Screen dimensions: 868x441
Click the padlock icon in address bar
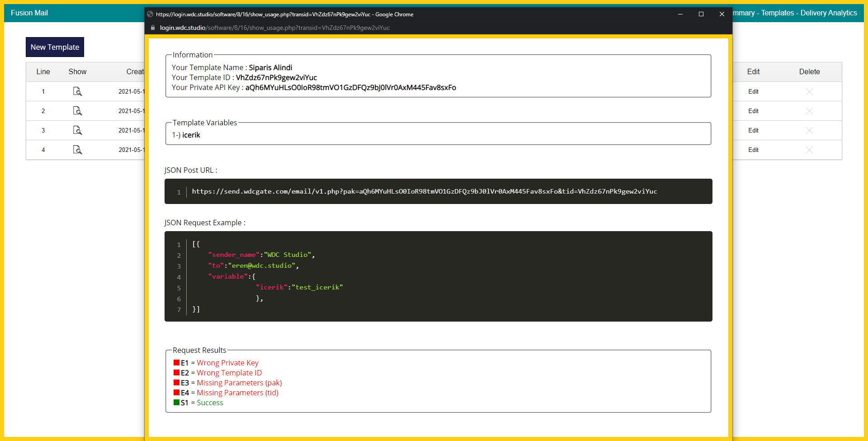click(153, 28)
